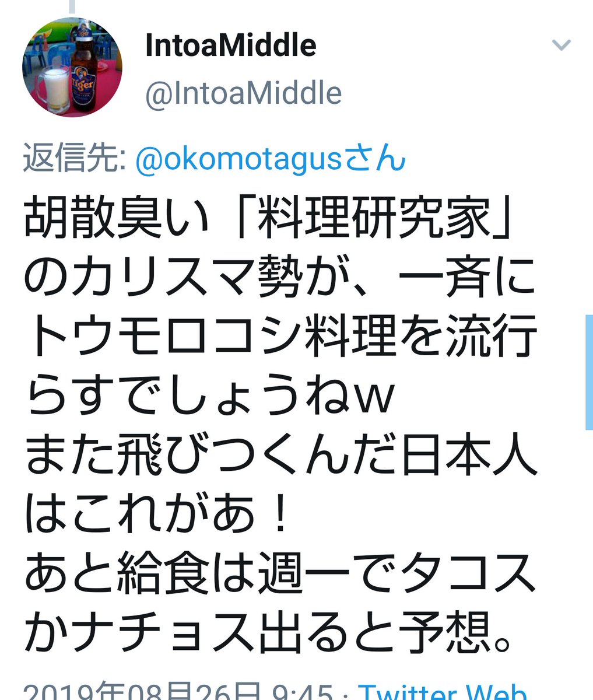593x700 pixels.
Task: Visit the @IntoaMiddle handle
Action: 243,93
